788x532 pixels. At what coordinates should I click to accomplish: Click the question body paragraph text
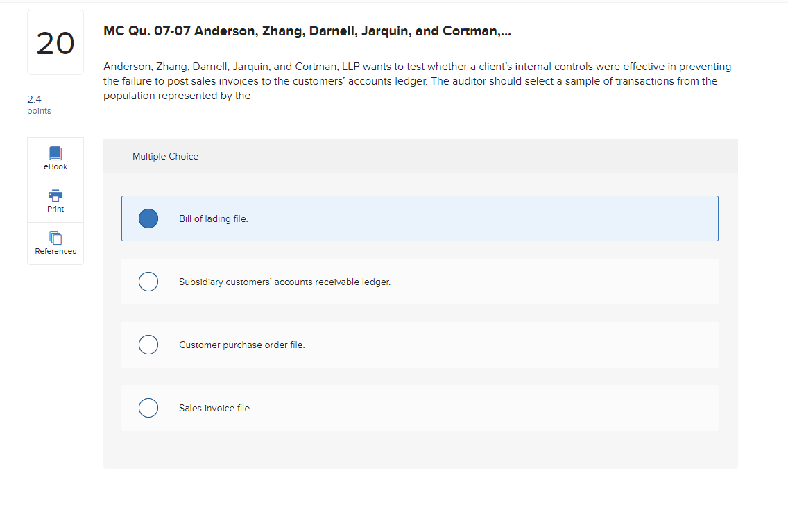pos(416,81)
